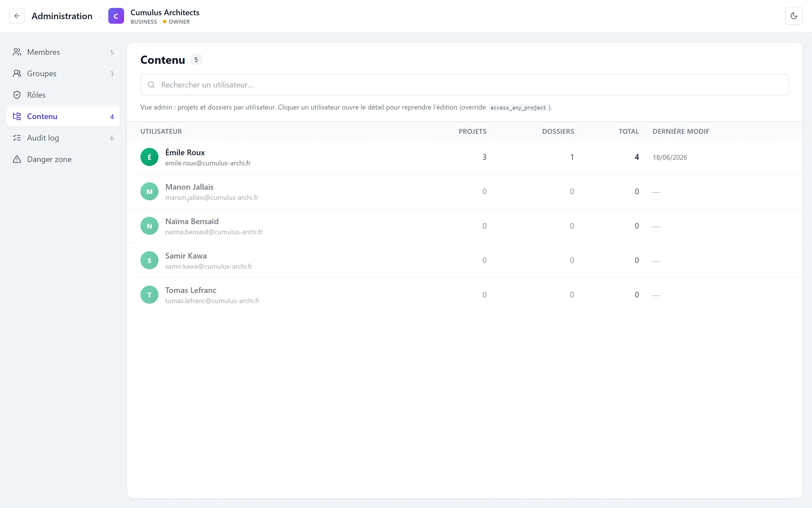
Task: Click Manon Jallais's M avatar
Action: 149,192
